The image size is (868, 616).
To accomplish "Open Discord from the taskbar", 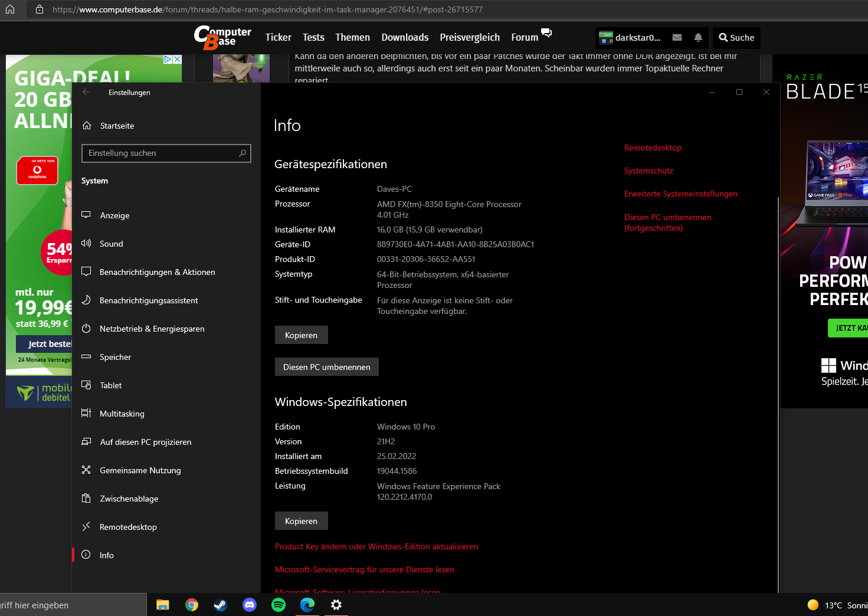I will 250,605.
